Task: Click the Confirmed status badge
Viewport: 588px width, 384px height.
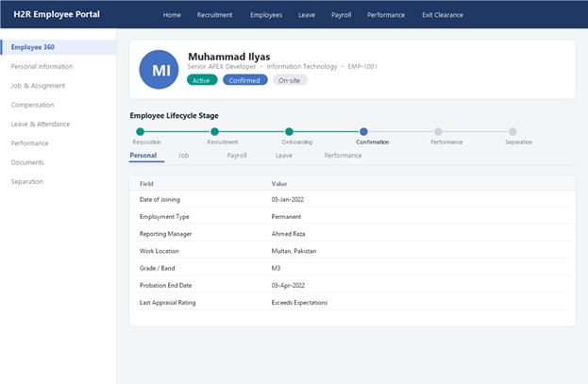Action: coord(244,80)
